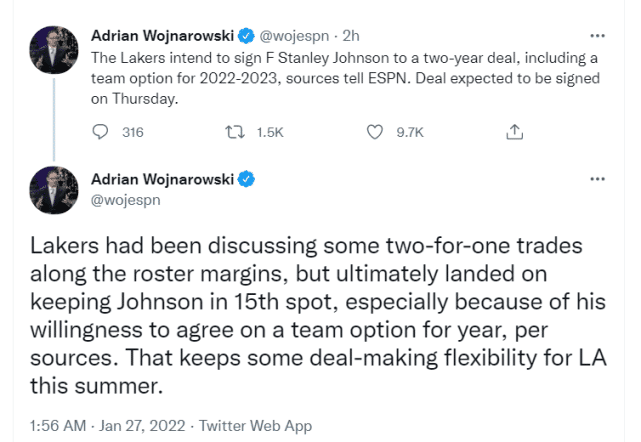Viewport: 641px width, 442px height.
Task: Like the Stanley Johnson tweet via heart
Action: [x=375, y=132]
